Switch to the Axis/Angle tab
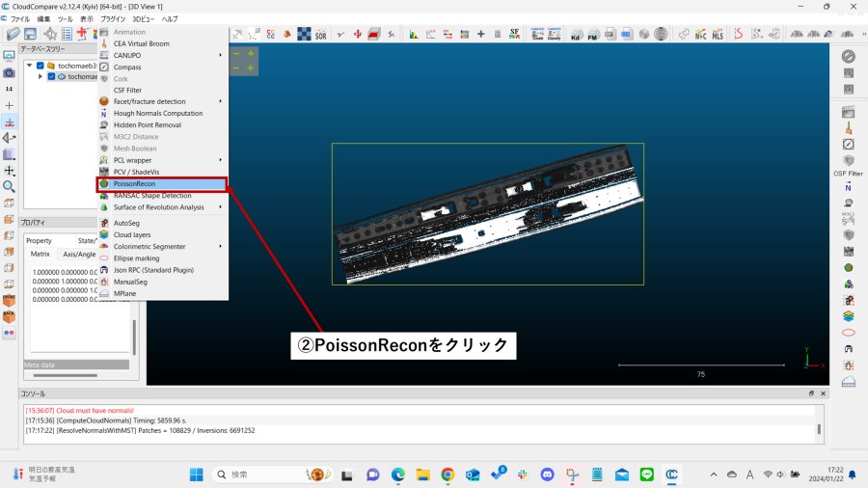This screenshot has height=488, width=868. tap(79, 254)
